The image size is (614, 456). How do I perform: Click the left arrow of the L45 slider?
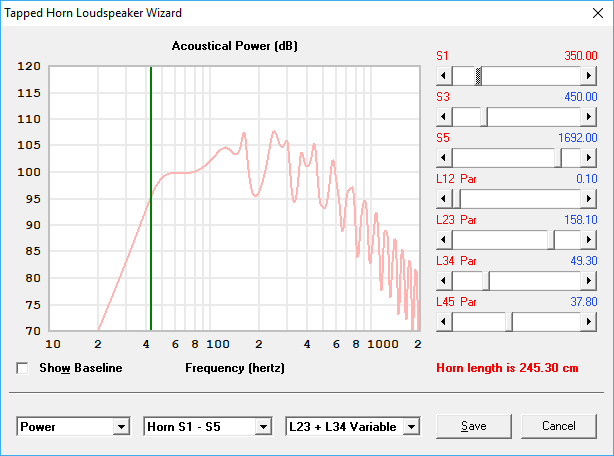click(444, 322)
